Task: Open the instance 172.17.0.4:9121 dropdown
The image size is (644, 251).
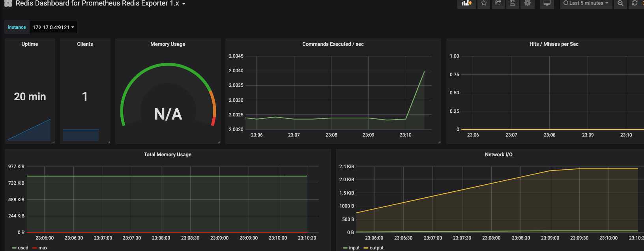Action: 53,27
